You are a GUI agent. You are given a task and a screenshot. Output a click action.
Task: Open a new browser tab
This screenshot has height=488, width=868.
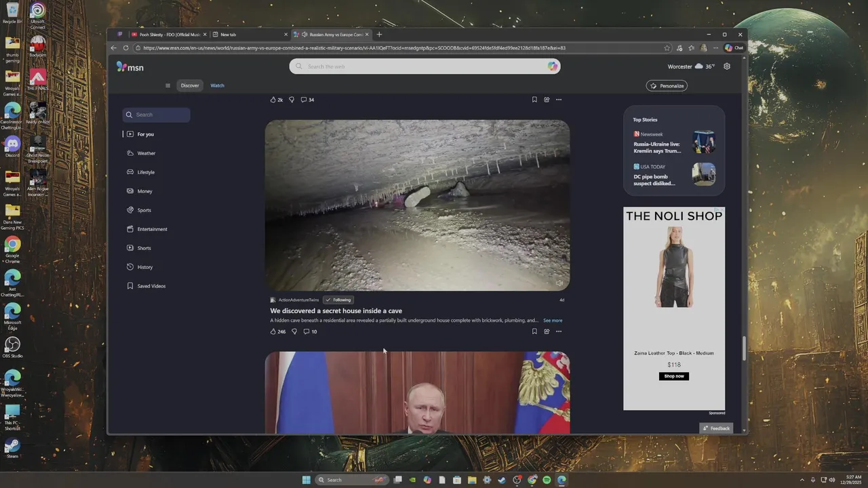pos(379,35)
